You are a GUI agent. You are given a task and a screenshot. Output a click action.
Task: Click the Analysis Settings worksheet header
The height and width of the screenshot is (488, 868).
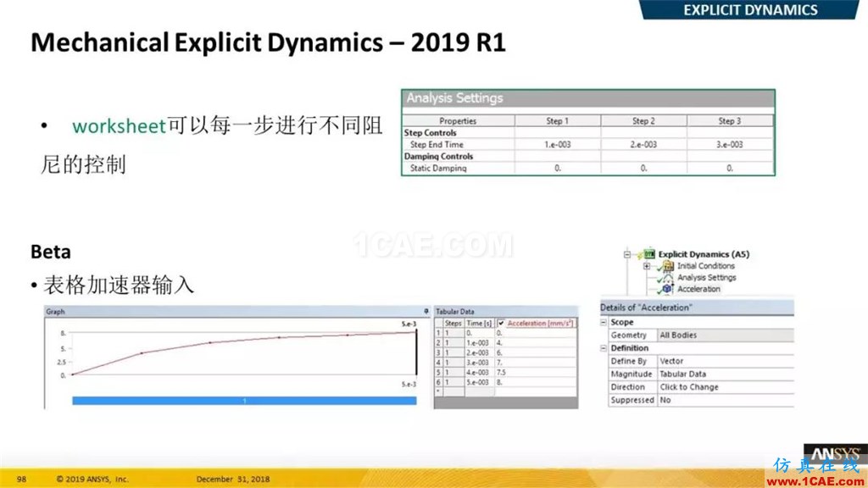point(588,98)
